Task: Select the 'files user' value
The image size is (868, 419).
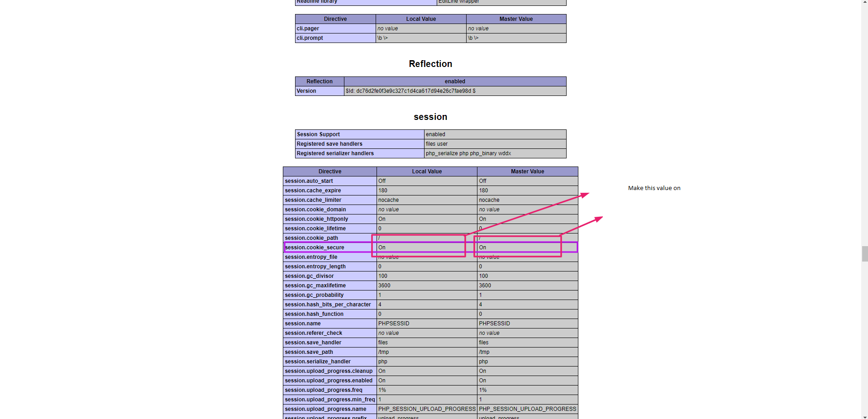Action: pos(437,144)
